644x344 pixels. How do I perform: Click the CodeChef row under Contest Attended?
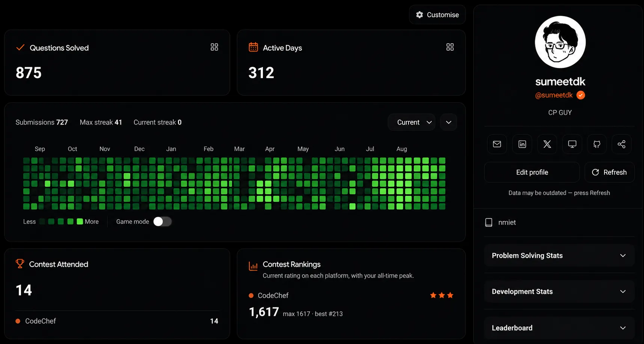coord(117,321)
